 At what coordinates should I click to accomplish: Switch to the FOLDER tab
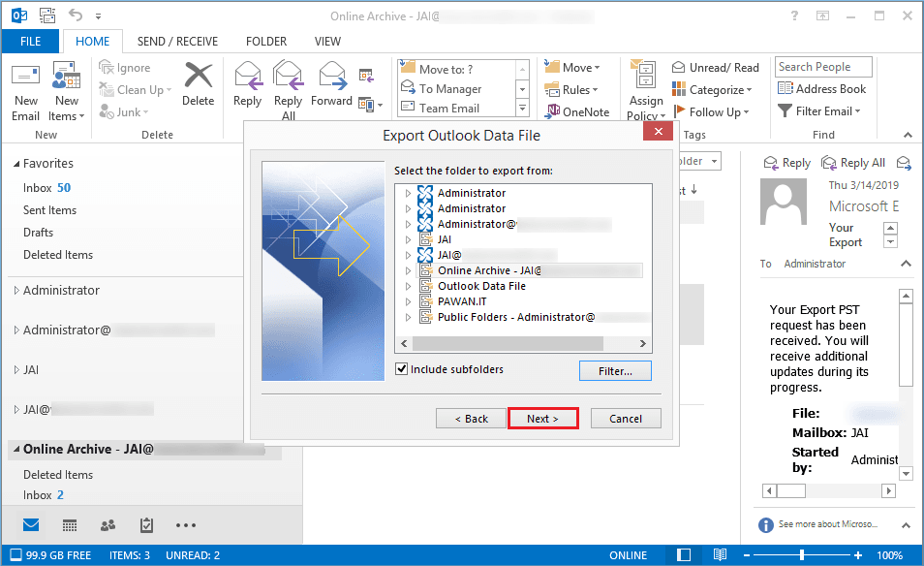(266, 42)
